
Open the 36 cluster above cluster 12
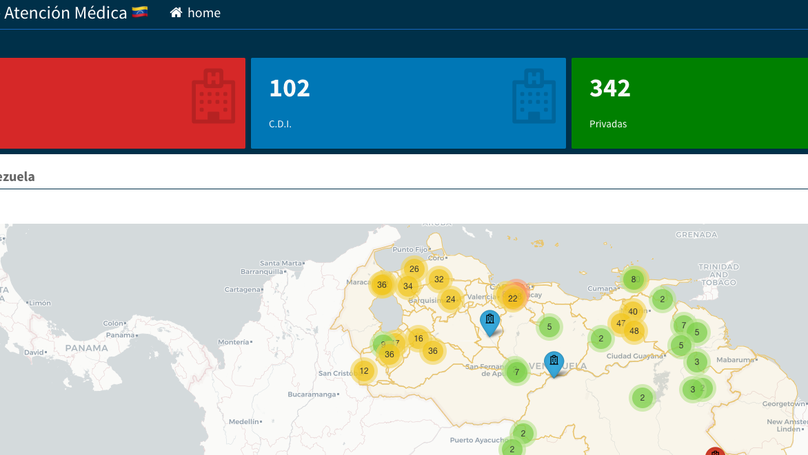389,354
